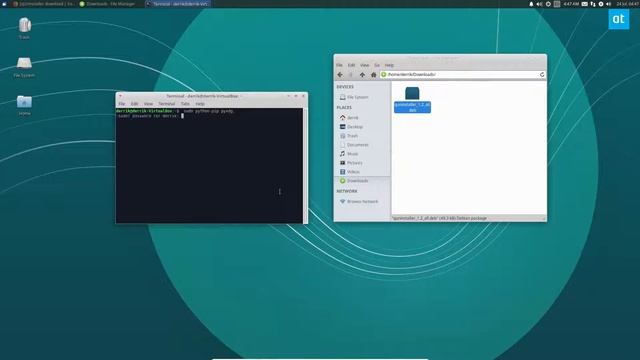Switch to browser window in the taskbar
This screenshot has width=640, height=360.
click(44, 4)
